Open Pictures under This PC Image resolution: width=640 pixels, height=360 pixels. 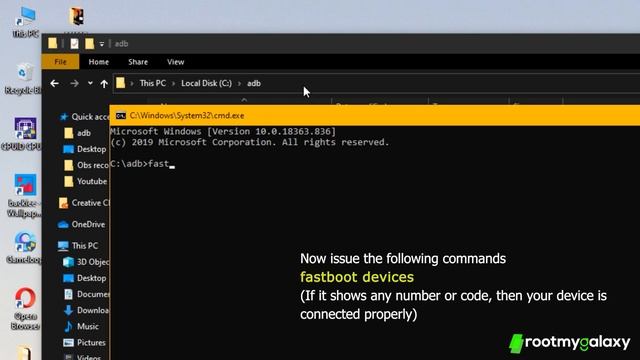click(x=84, y=343)
